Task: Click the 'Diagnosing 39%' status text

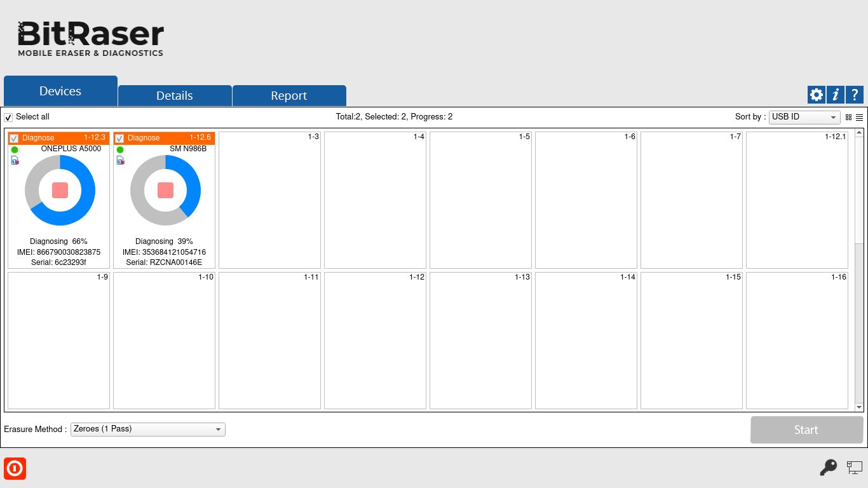Action: (x=164, y=241)
